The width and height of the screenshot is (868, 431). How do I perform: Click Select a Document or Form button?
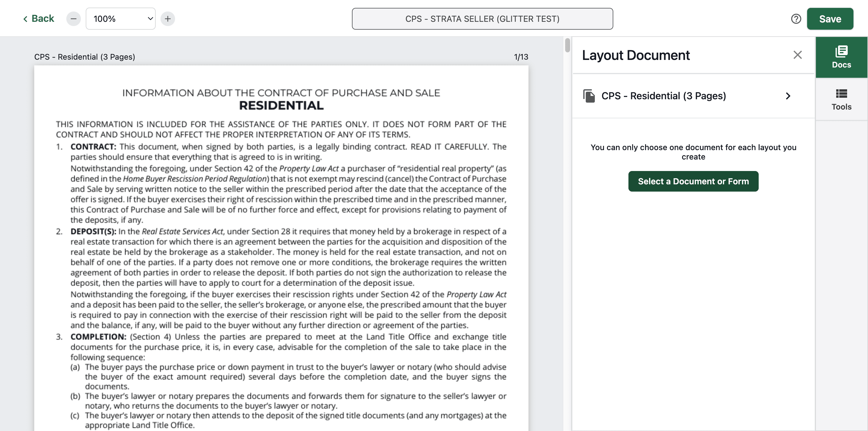click(693, 181)
